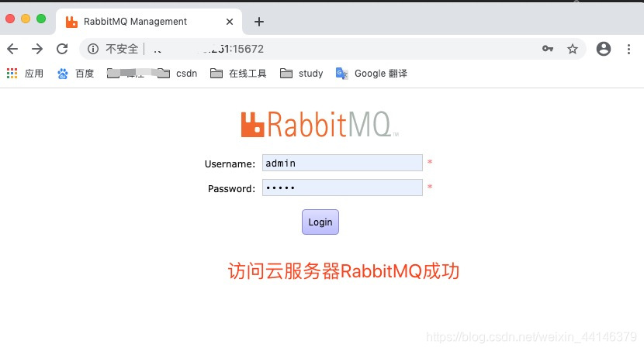Click the green fullscreen window button
Viewport: 644px width, 351px height.
(41, 19)
